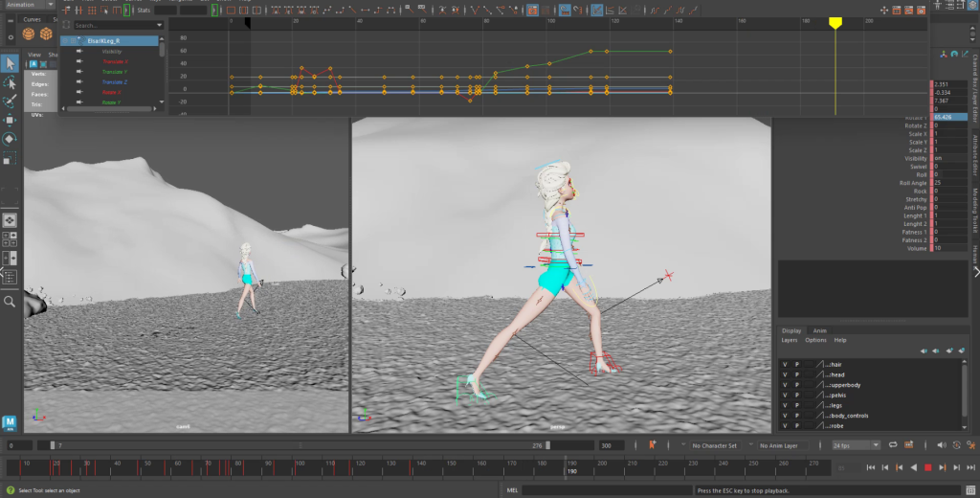Image resolution: width=980 pixels, height=498 pixels.
Task: Stop playback with the red stop button
Action: pyautogui.click(x=928, y=467)
